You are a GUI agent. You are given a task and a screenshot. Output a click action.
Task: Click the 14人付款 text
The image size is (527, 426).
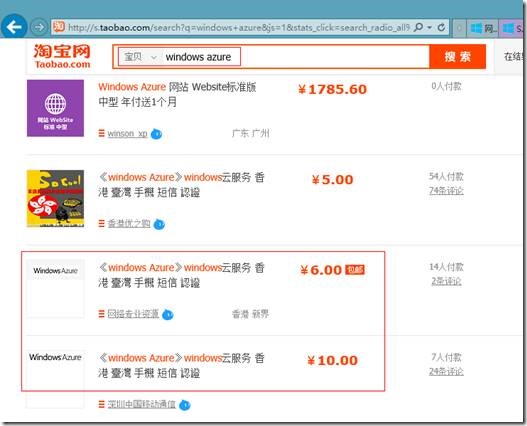tap(446, 267)
